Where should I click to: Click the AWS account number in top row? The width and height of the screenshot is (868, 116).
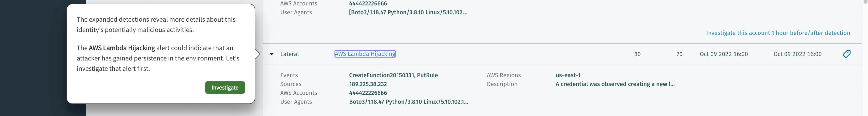click(368, 3)
